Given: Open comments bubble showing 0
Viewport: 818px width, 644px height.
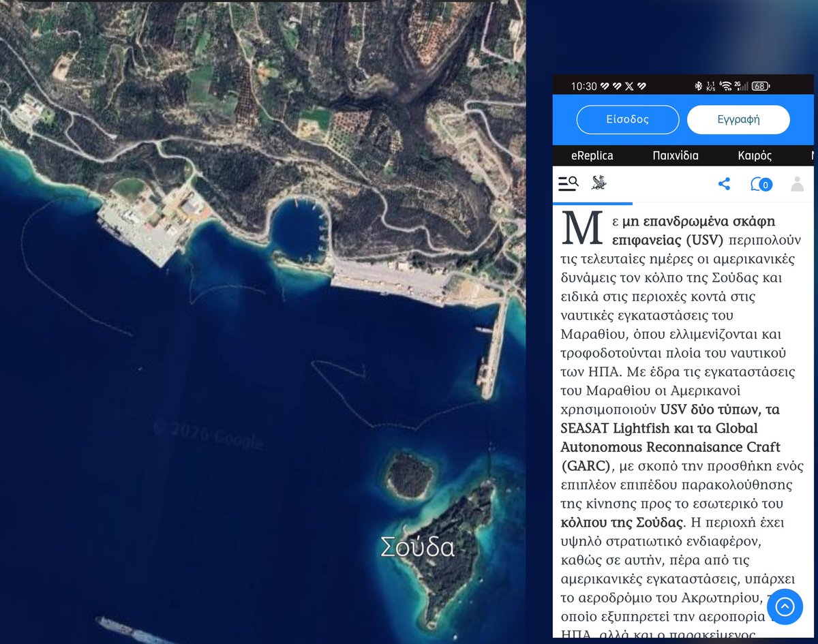Looking at the screenshot, I should click(761, 184).
